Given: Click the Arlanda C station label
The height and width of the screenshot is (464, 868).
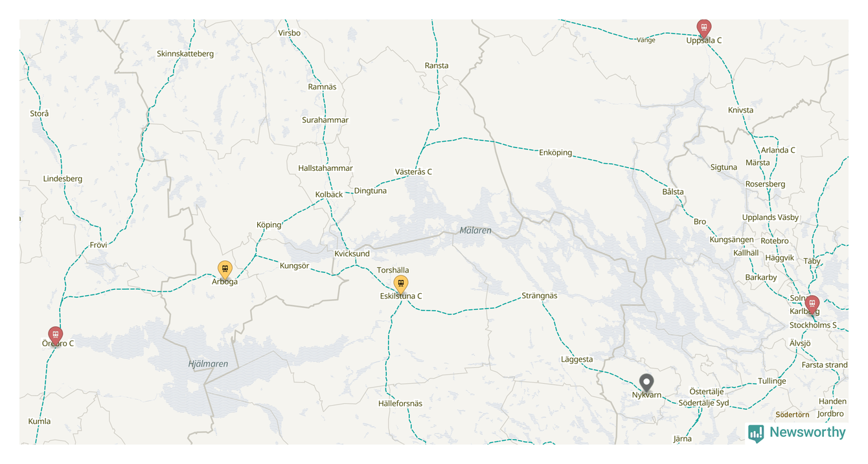Looking at the screenshot, I should coord(778,150).
